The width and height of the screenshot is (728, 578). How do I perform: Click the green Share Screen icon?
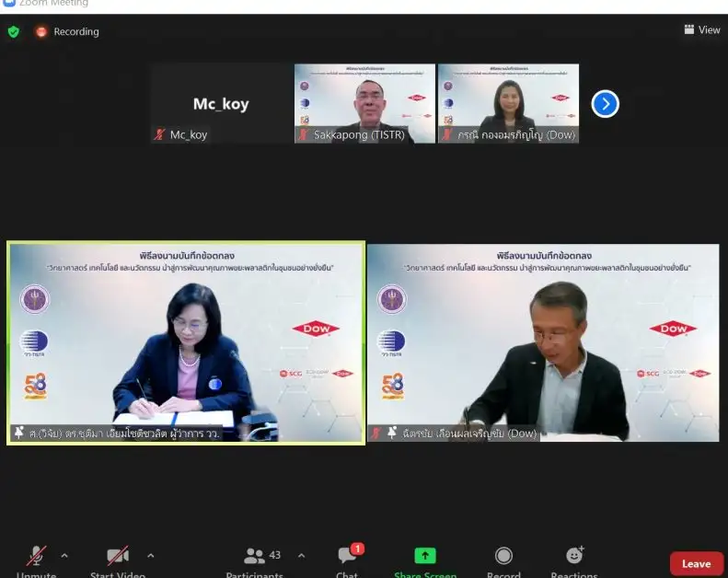424,556
